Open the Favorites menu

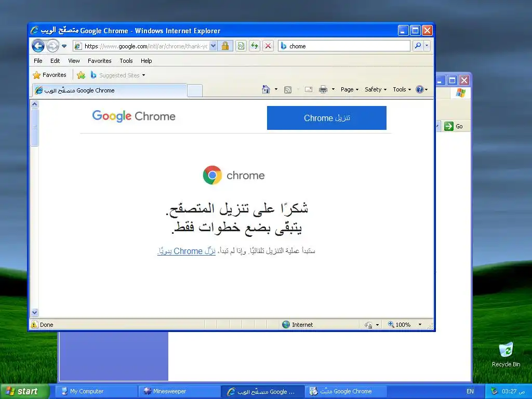[99, 61]
